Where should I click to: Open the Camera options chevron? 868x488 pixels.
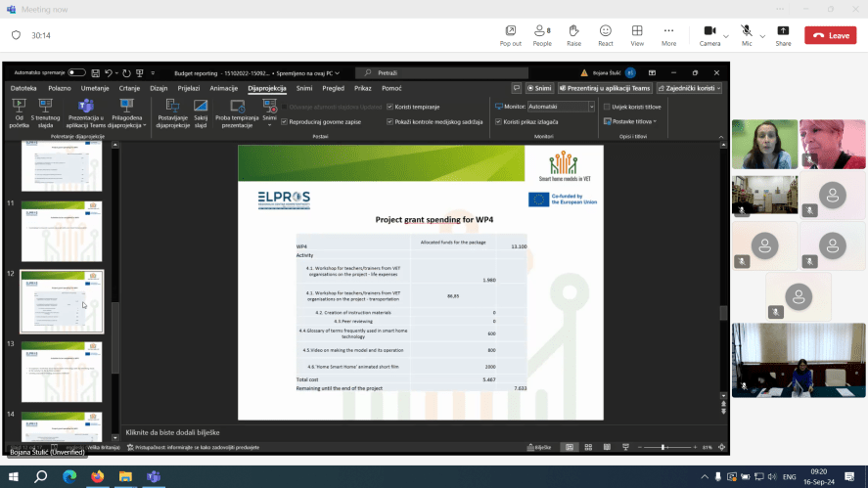[726, 36]
